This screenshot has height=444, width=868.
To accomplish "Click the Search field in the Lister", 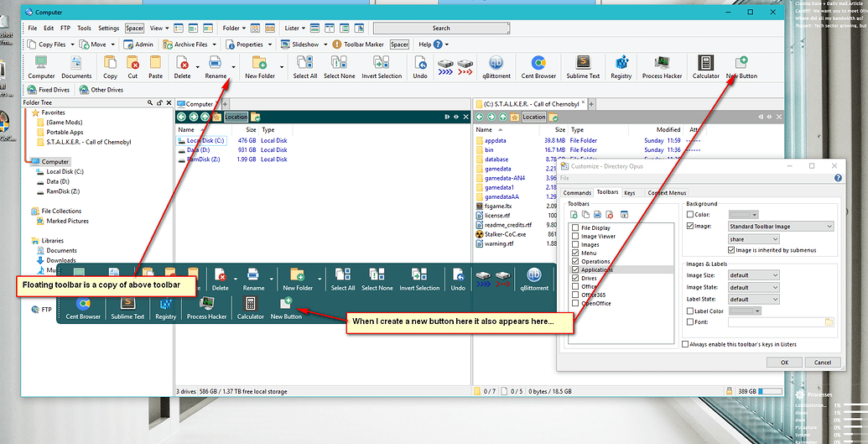I will point(441,28).
